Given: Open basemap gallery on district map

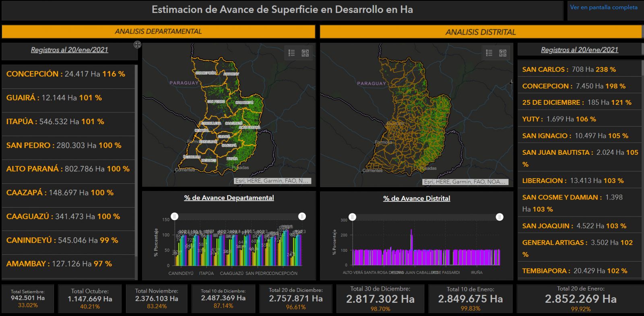Looking at the screenshot, I should 503,53.
